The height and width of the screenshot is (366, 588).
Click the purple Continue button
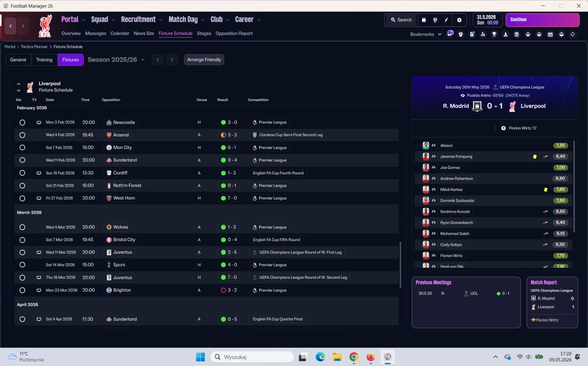pyautogui.click(x=543, y=20)
